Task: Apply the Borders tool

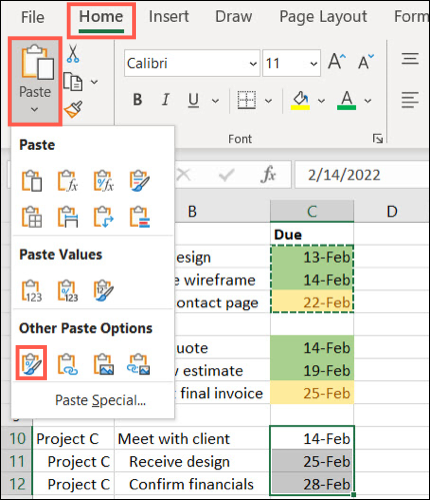Action: click(x=247, y=100)
